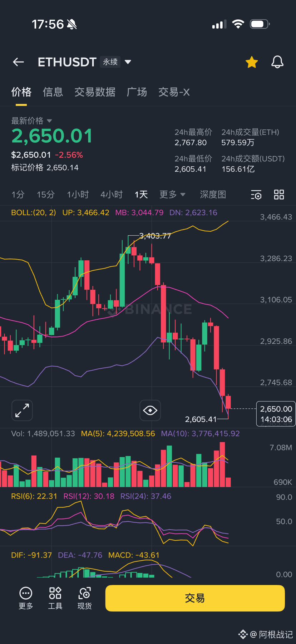Select the 深度图 depth chart view
This screenshot has width=296, height=644.
tap(213, 195)
